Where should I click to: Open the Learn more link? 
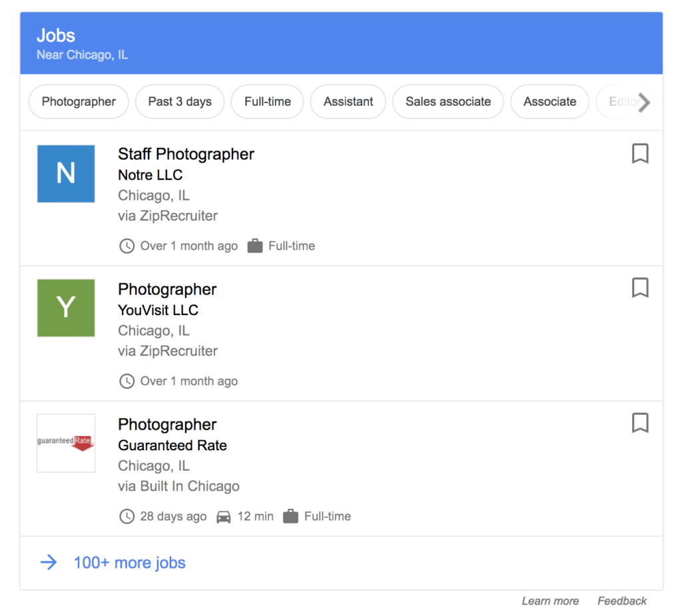tap(550, 601)
